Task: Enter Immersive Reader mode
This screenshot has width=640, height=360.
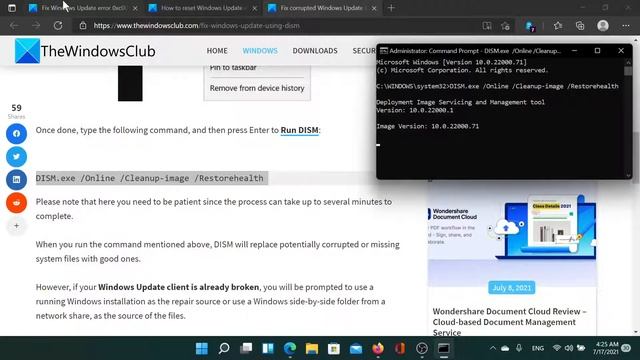Action: tap(487, 26)
